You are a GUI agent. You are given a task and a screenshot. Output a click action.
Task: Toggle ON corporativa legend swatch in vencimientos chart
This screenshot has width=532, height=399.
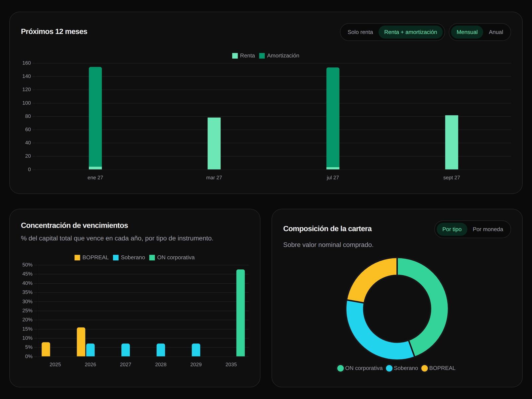[152, 258]
